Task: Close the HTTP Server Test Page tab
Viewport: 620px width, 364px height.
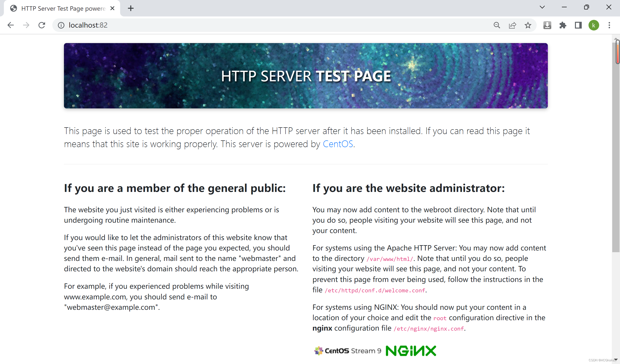Action: (112, 8)
